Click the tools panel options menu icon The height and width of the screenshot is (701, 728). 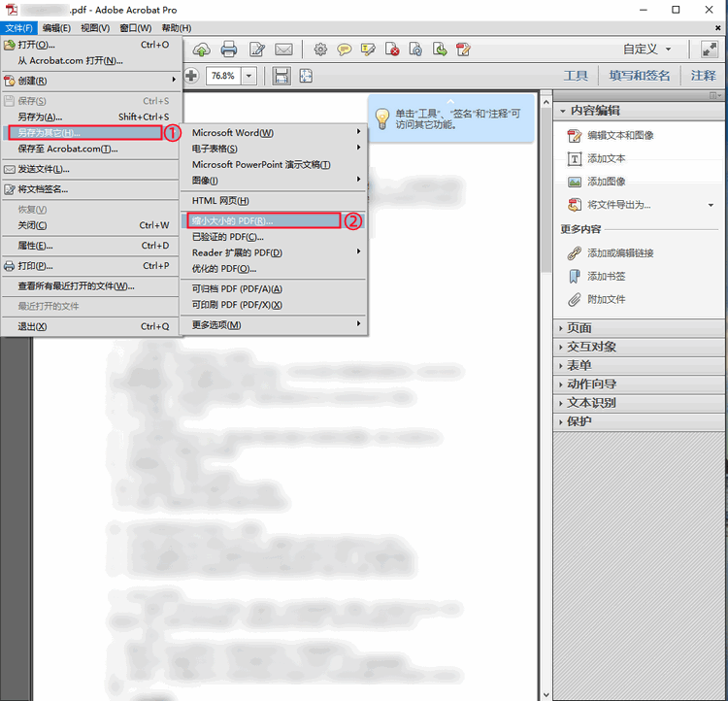coord(715,96)
